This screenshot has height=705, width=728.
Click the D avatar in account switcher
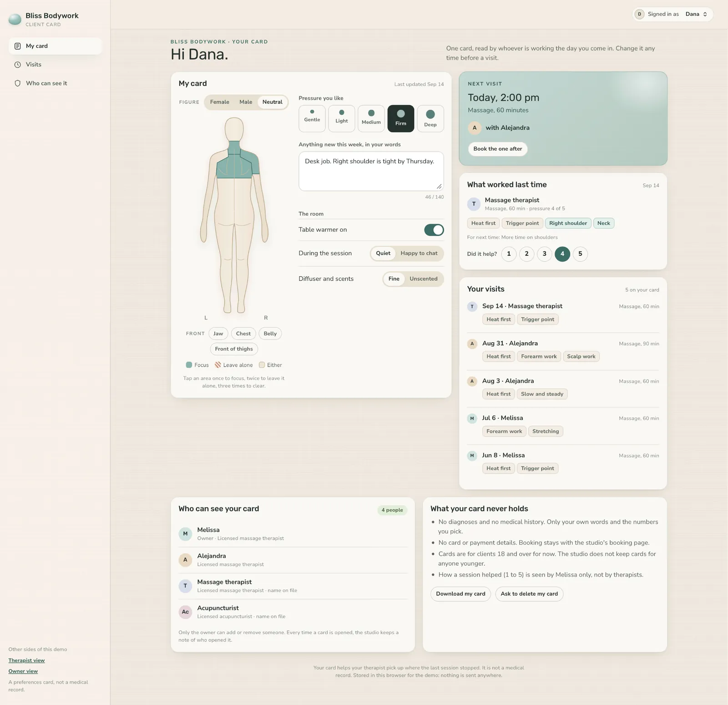pyautogui.click(x=640, y=14)
